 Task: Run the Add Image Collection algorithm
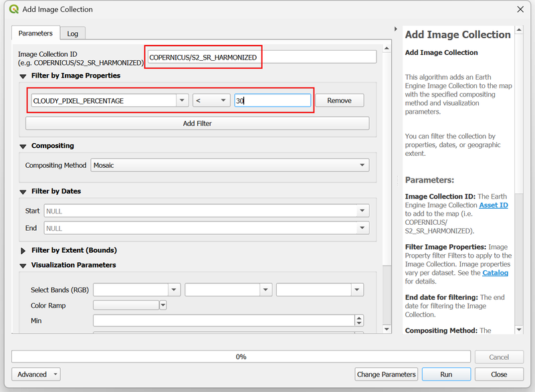445,375
